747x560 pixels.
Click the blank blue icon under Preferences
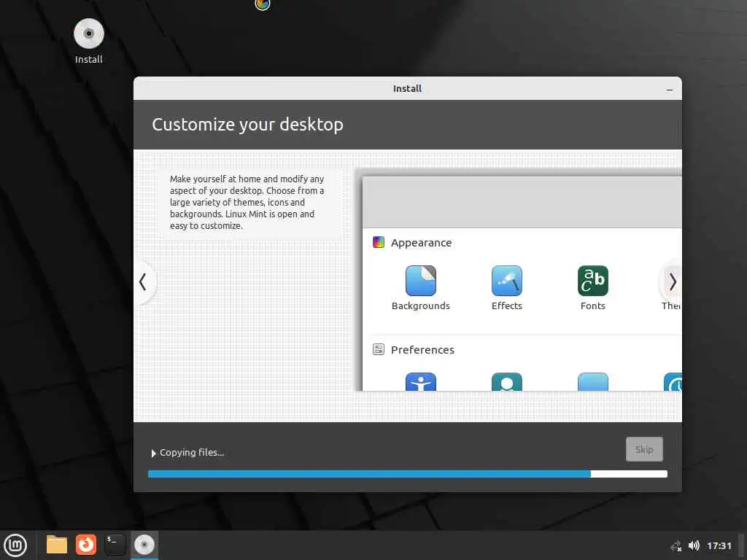[592, 382]
